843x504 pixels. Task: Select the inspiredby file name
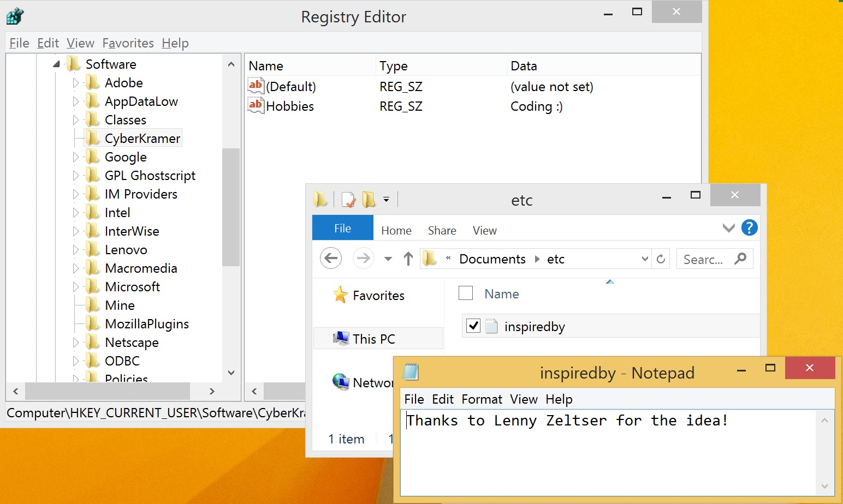pos(535,326)
